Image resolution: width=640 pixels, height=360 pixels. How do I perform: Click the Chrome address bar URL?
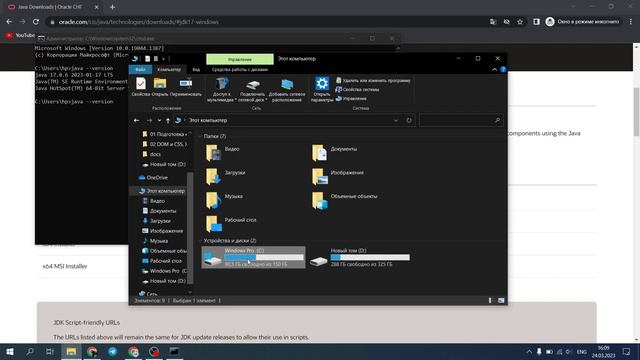139,22
